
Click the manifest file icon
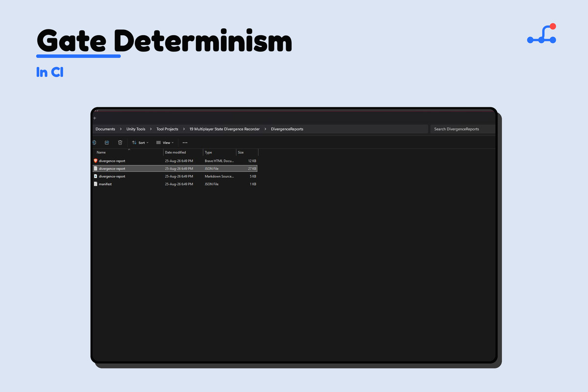point(96,184)
